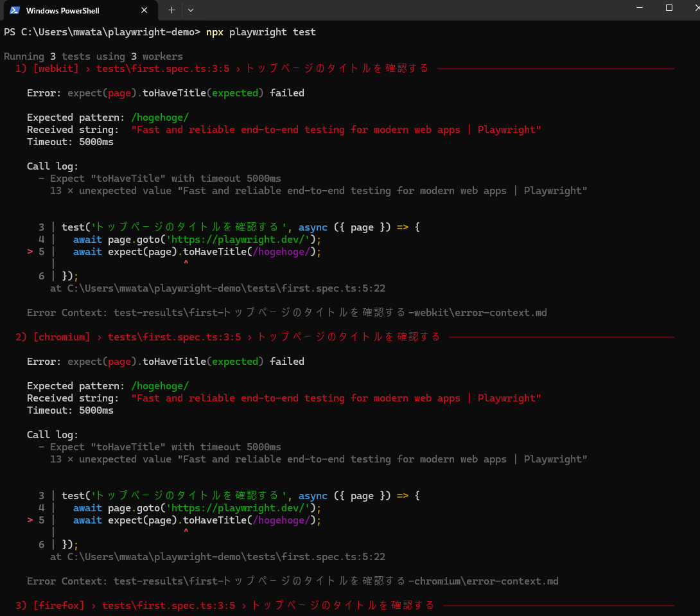The width and height of the screenshot is (700, 616).
Task: Click 'Call log:' in the chromium failure
Action: pos(53,435)
